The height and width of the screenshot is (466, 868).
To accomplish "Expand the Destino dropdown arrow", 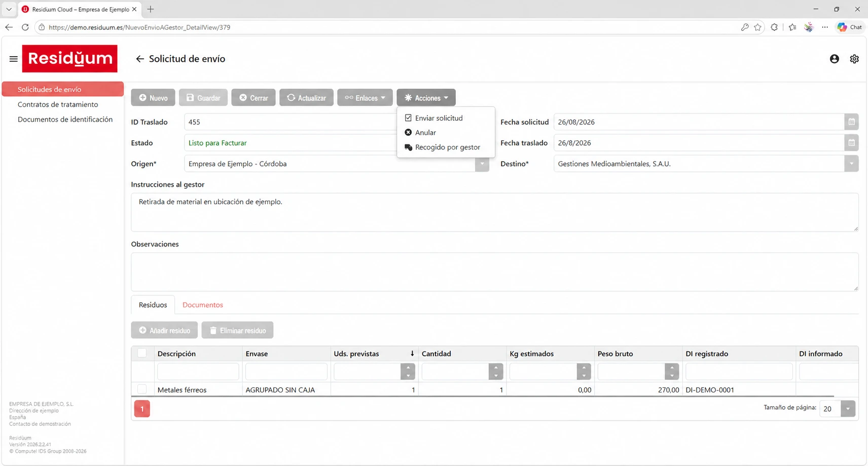I will (x=851, y=164).
